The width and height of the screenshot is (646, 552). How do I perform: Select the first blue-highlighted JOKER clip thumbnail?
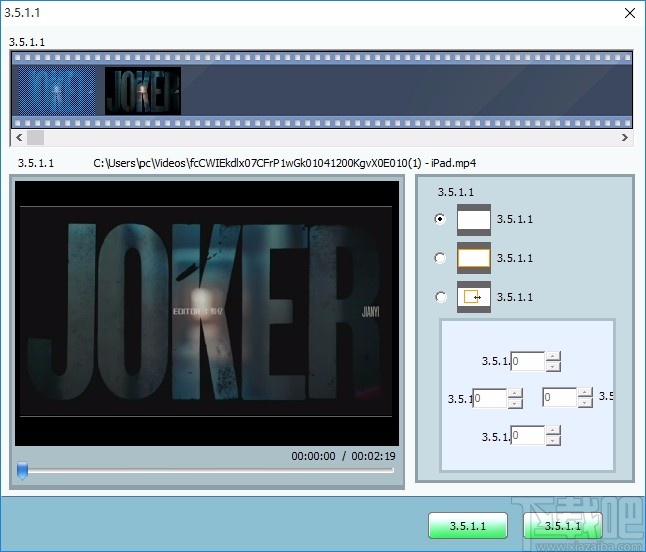coord(57,91)
